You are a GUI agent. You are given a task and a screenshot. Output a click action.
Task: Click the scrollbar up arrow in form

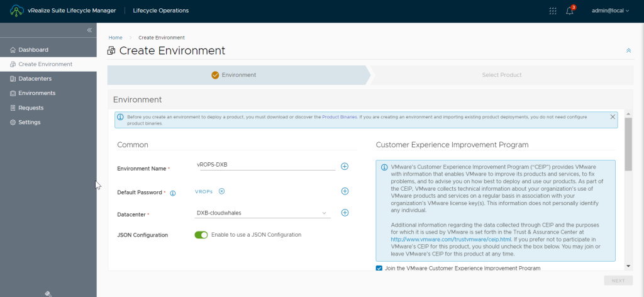pyautogui.click(x=628, y=113)
